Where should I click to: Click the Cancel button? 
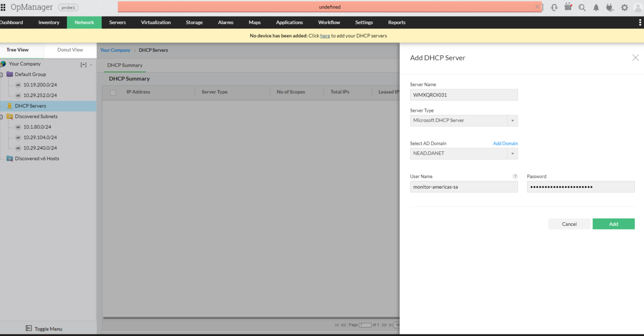click(569, 224)
